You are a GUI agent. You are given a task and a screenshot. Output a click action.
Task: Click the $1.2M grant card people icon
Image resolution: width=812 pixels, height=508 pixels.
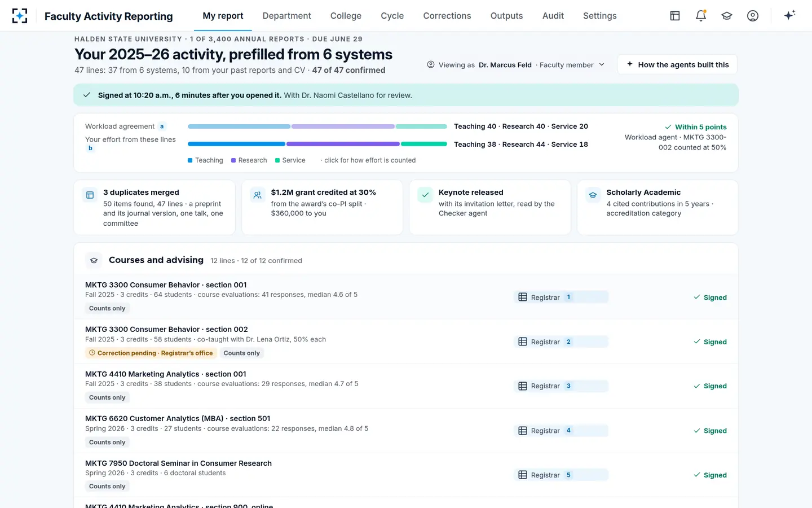257,195
